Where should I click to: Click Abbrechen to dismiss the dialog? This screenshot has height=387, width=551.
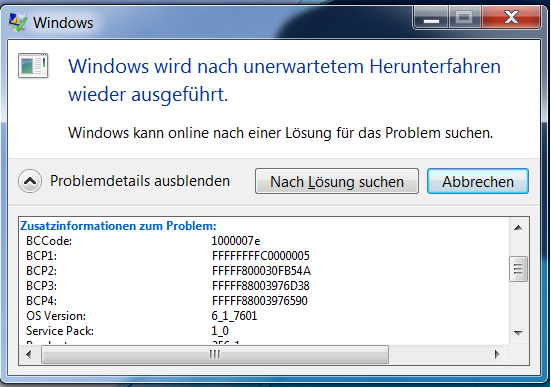(x=478, y=181)
